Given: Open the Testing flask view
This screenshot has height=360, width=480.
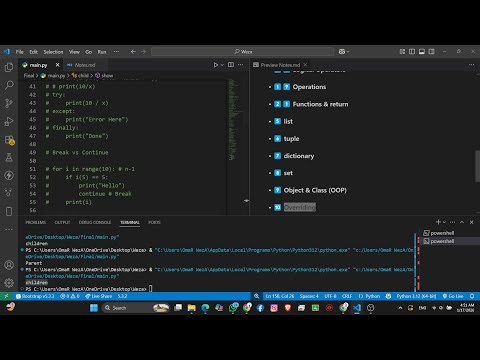Looking at the screenshot, I should click(x=9, y=157).
